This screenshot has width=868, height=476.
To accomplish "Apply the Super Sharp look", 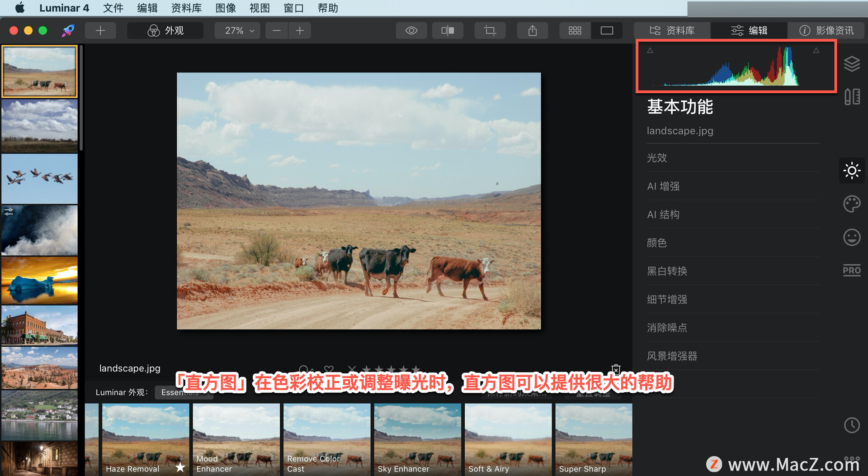I will [594, 439].
